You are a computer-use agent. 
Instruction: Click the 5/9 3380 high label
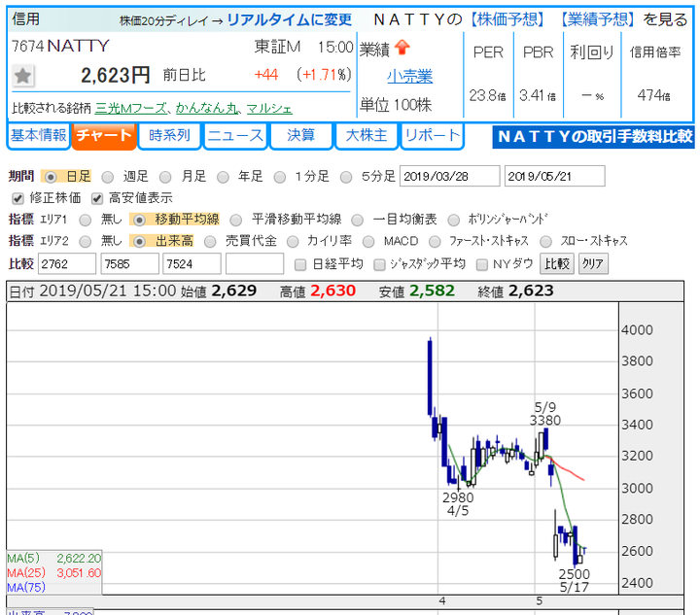click(545, 414)
